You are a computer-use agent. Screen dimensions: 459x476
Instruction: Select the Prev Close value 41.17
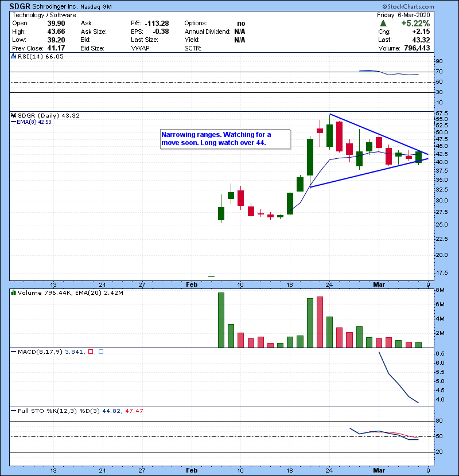pyautogui.click(x=56, y=48)
